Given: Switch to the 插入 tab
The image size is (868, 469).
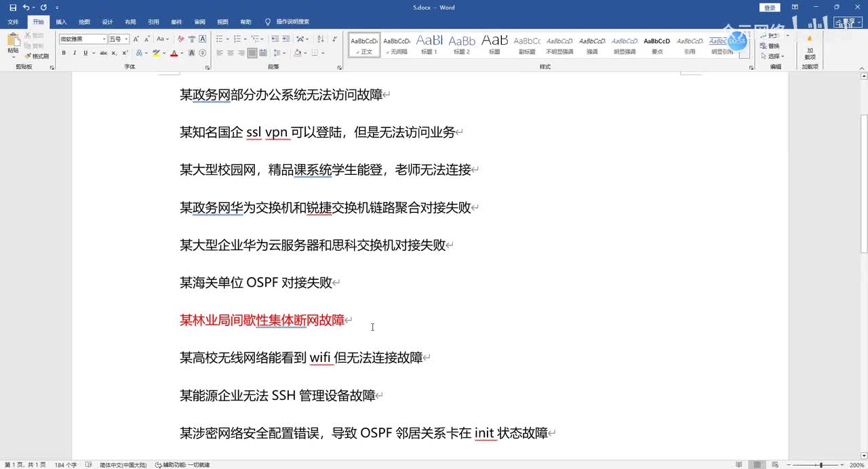Looking at the screenshot, I should [61, 22].
